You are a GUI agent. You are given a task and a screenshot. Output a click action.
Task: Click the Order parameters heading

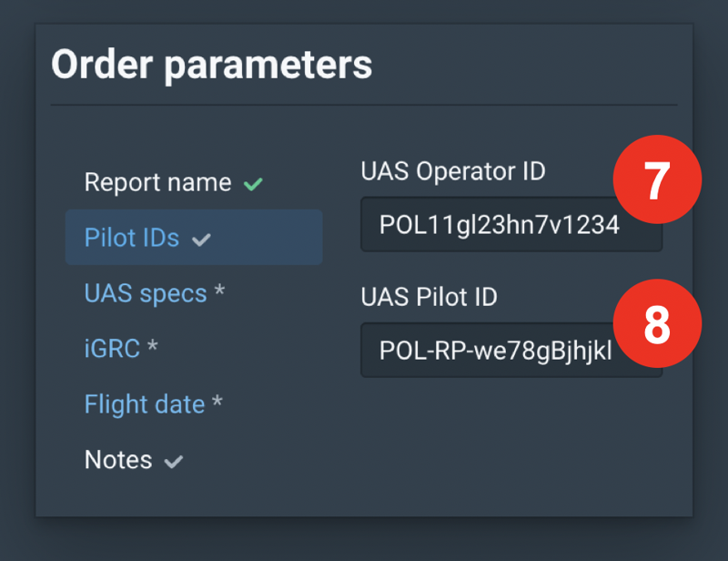[211, 66]
